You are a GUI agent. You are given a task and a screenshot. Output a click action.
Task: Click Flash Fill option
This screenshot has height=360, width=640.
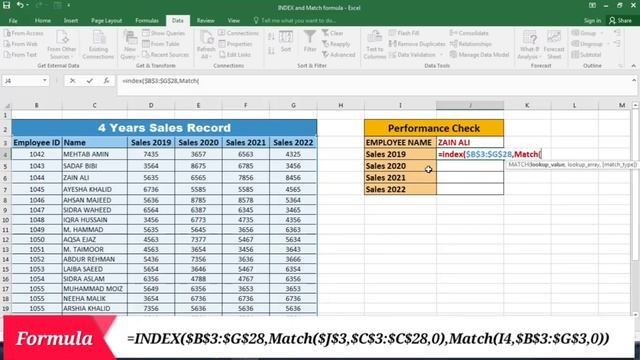pyautogui.click(x=404, y=33)
